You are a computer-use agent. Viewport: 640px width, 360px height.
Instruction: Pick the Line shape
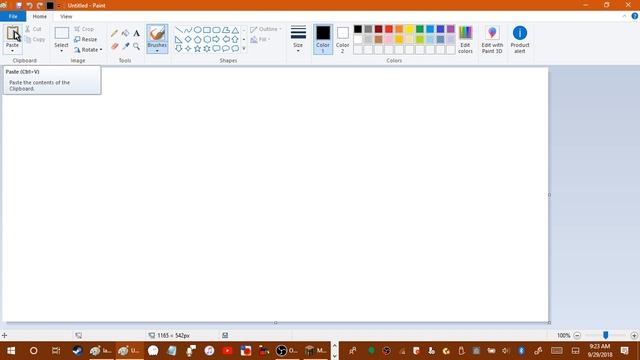click(179, 30)
